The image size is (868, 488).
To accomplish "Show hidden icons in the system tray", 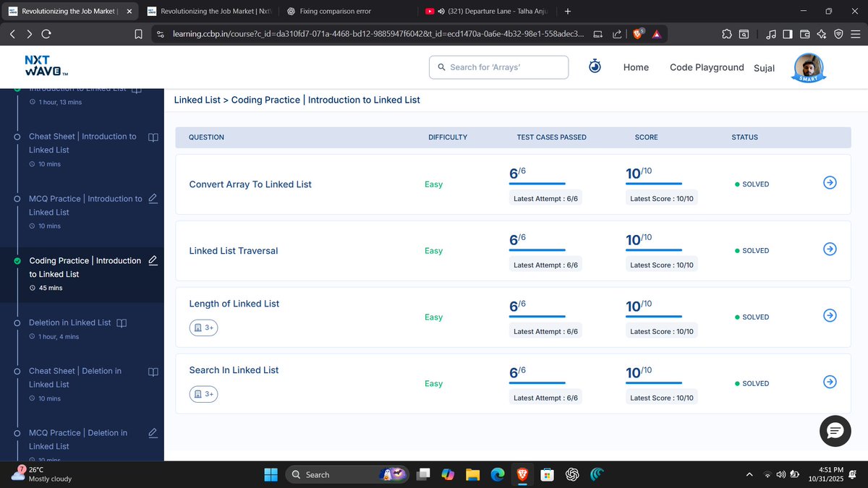I will [x=749, y=474].
